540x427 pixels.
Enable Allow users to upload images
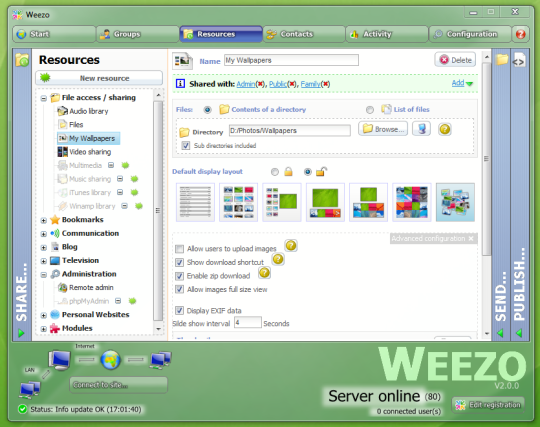click(179, 249)
